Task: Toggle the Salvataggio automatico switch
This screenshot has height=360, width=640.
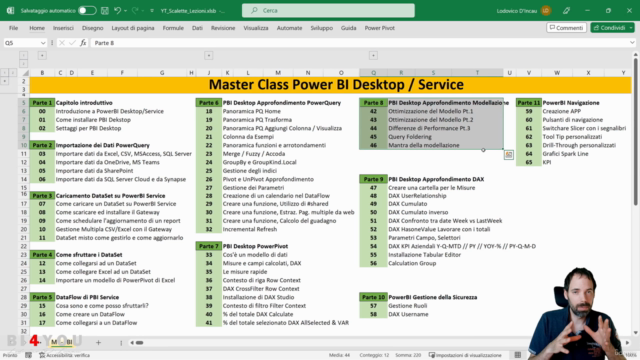Action: coord(87,11)
